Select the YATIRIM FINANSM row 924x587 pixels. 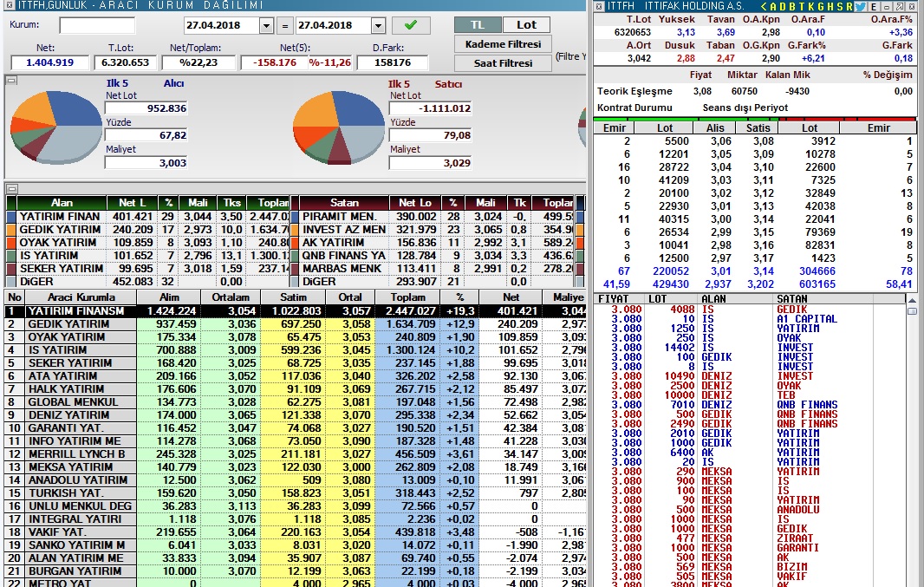(296, 310)
